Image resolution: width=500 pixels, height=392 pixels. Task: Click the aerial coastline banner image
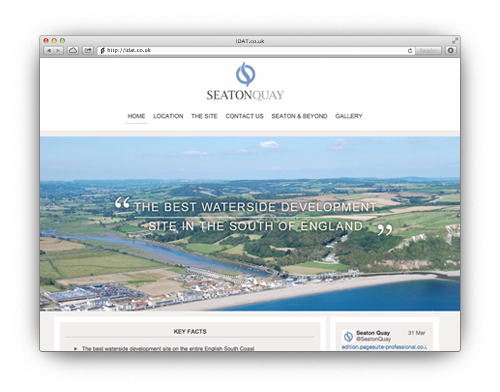(250, 224)
